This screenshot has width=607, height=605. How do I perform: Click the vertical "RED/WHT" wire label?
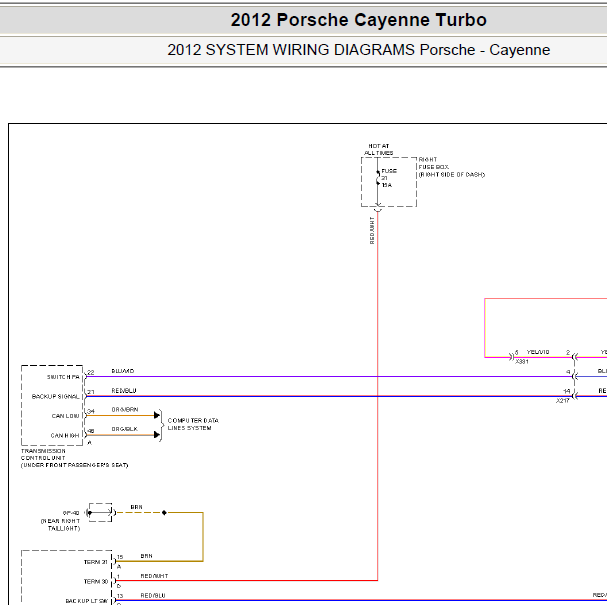coord(372,230)
